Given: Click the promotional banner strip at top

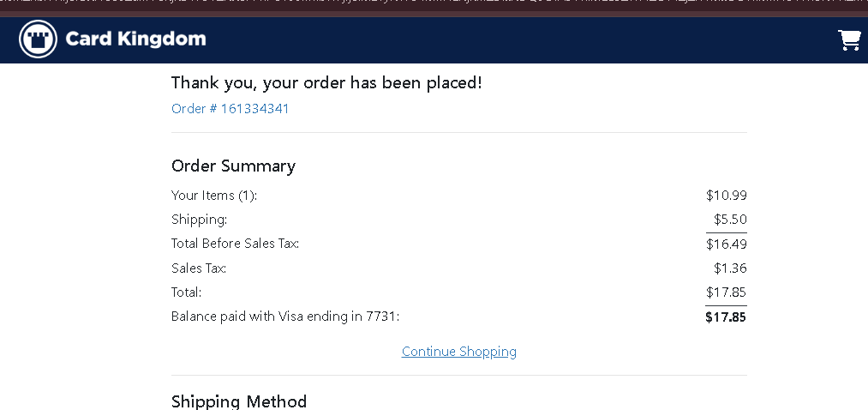Looking at the screenshot, I should click(434, 6).
